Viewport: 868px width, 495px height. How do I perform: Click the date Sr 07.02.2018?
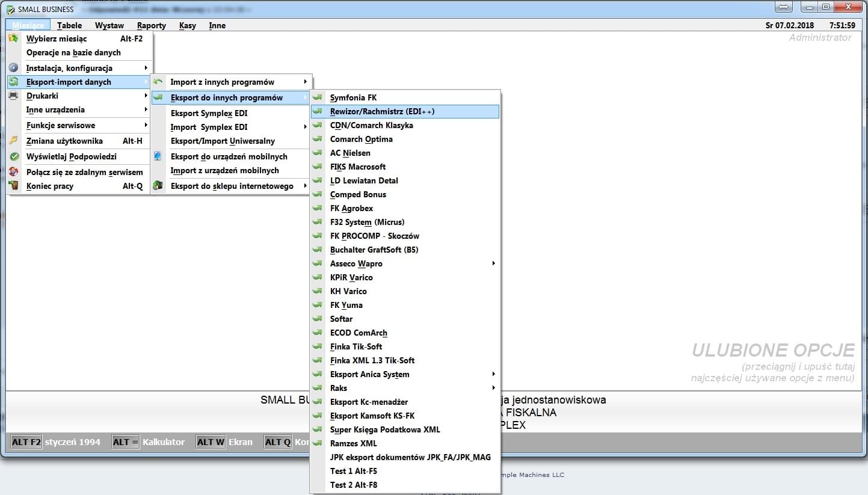click(x=790, y=25)
